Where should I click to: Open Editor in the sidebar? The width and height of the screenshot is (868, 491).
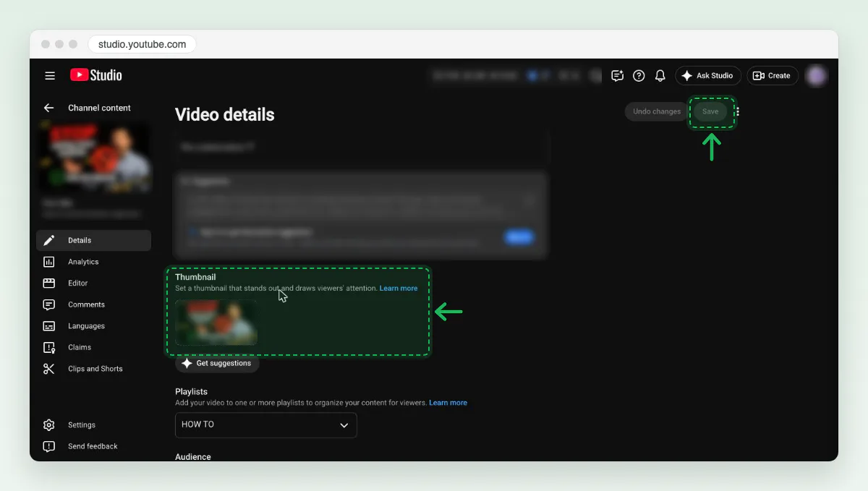tap(94, 283)
